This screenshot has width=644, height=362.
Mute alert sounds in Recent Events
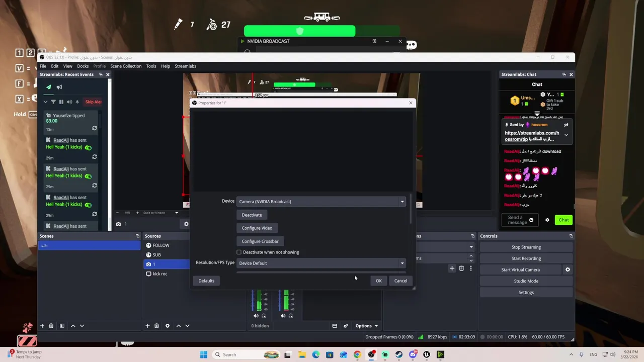[69, 102]
